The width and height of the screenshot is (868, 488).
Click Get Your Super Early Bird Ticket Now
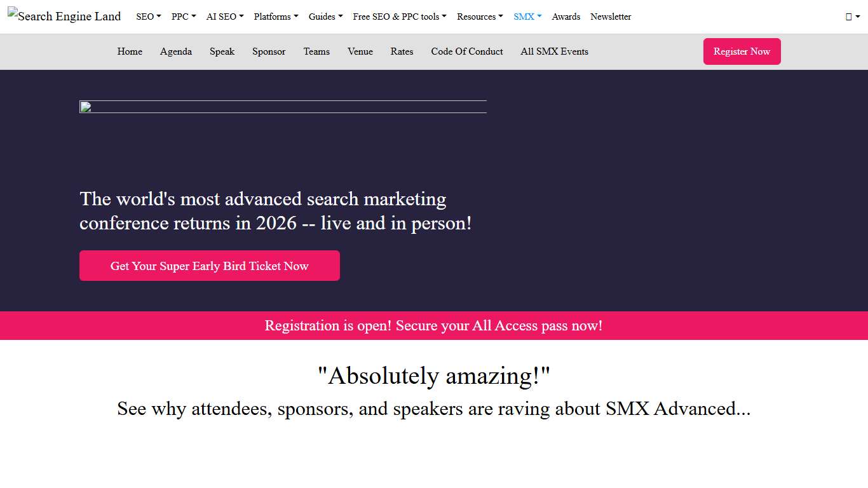pos(209,266)
